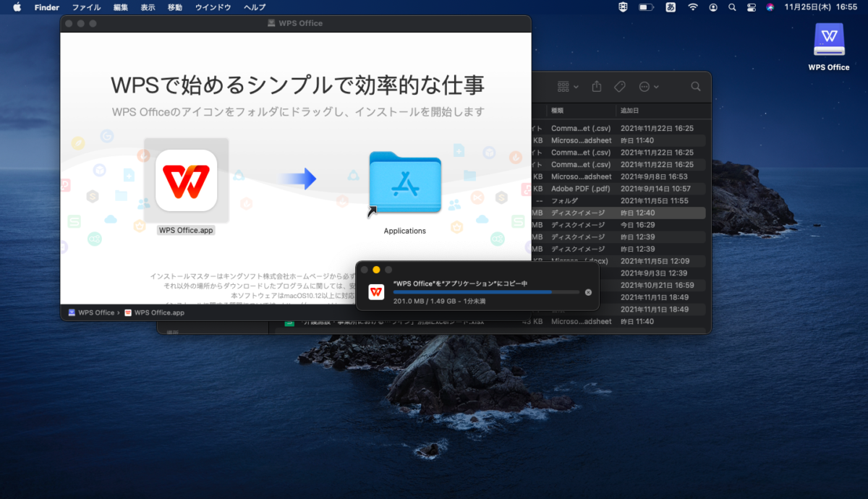
Task: Open the ellipsis more-actions dropdown in Finder toolbar
Action: pyautogui.click(x=648, y=86)
